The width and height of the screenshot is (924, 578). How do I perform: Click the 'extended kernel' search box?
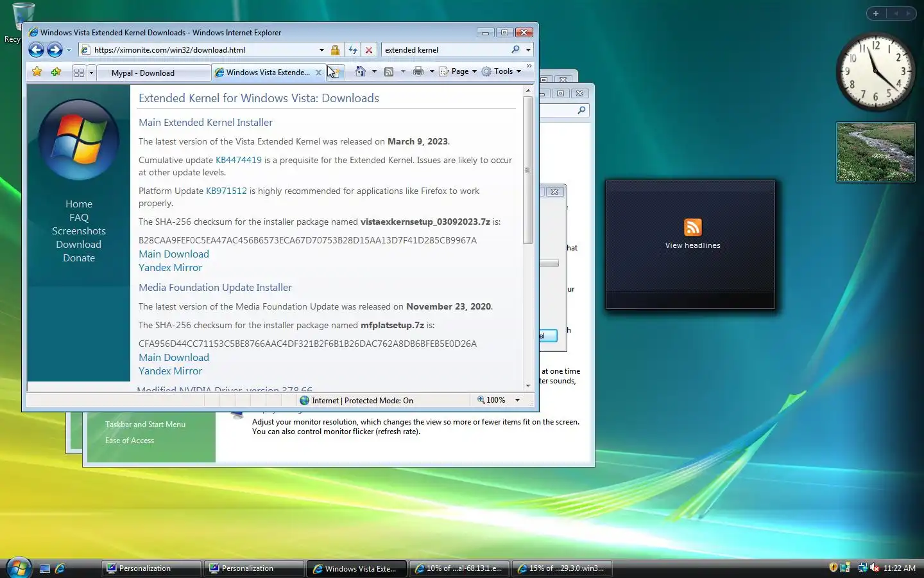tap(446, 49)
